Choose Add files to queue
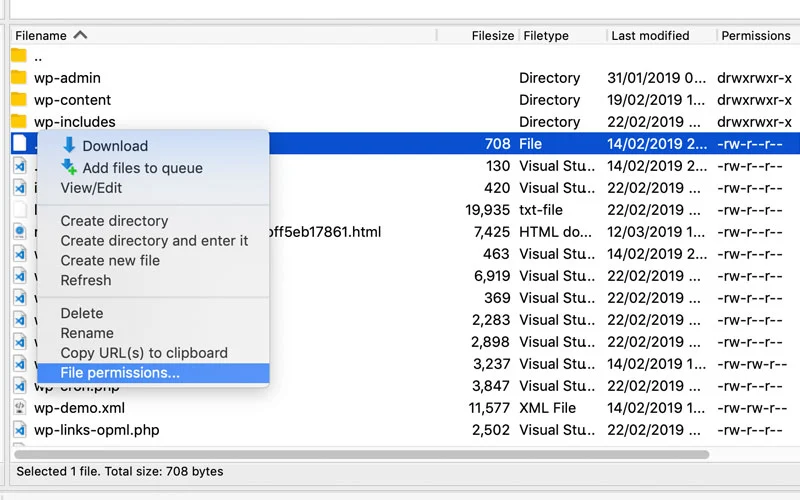Screen dimensions: 800x500 point(142,168)
